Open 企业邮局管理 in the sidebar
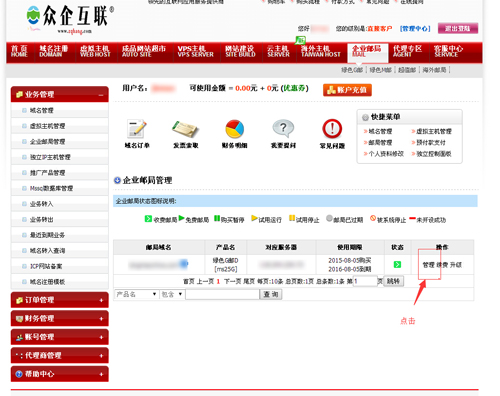This screenshot has height=396, width=500. pos(47,142)
